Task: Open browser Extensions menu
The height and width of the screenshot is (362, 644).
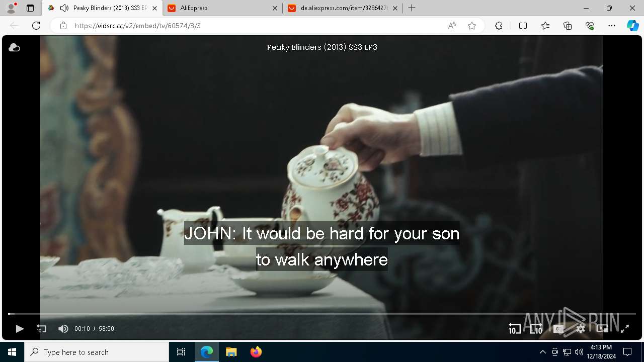Action: [x=499, y=26]
